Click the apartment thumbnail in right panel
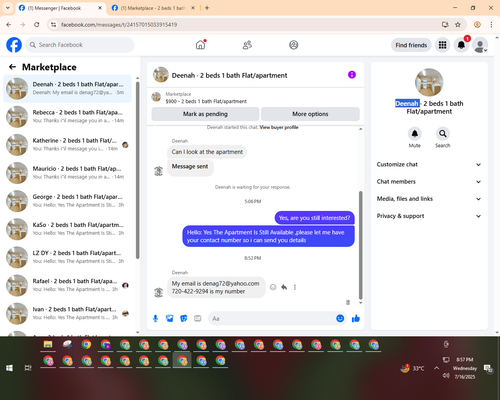500x400 pixels. point(429,82)
